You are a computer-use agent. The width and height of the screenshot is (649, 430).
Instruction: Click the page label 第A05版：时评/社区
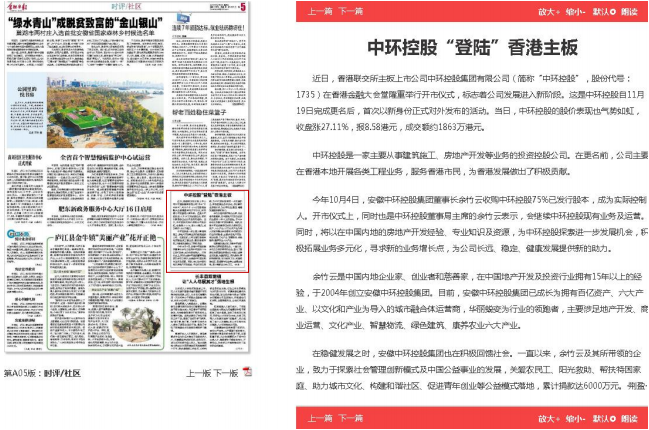point(42,373)
